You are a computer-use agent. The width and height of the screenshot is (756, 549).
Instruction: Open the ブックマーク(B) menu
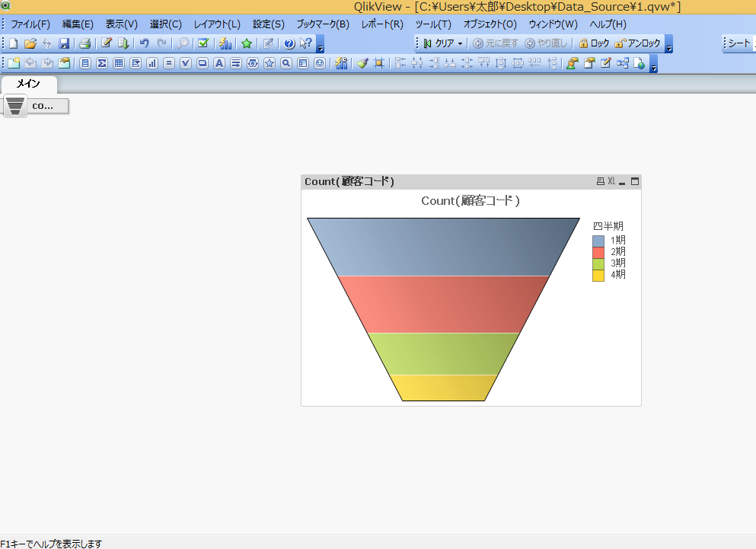[323, 24]
